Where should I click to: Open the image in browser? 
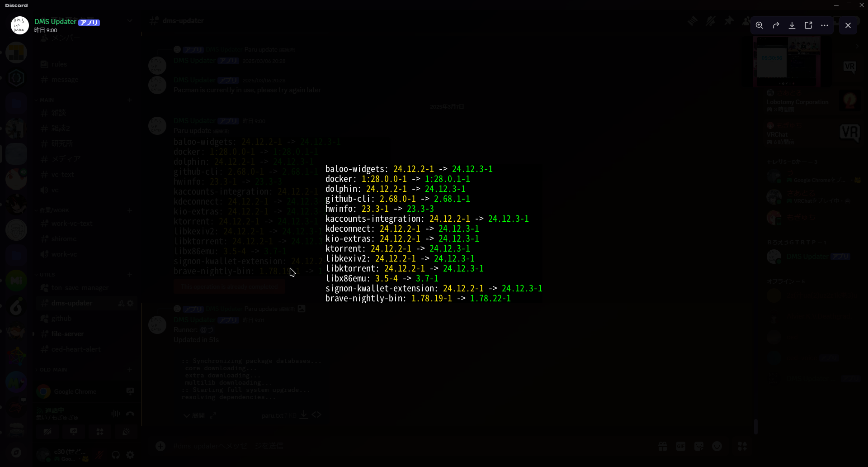tap(808, 25)
